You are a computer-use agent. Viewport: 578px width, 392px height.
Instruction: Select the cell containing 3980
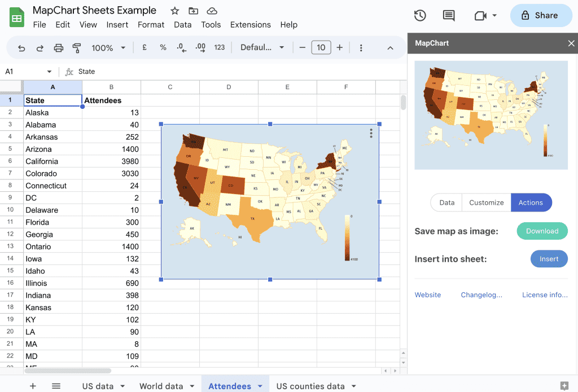[111, 161]
